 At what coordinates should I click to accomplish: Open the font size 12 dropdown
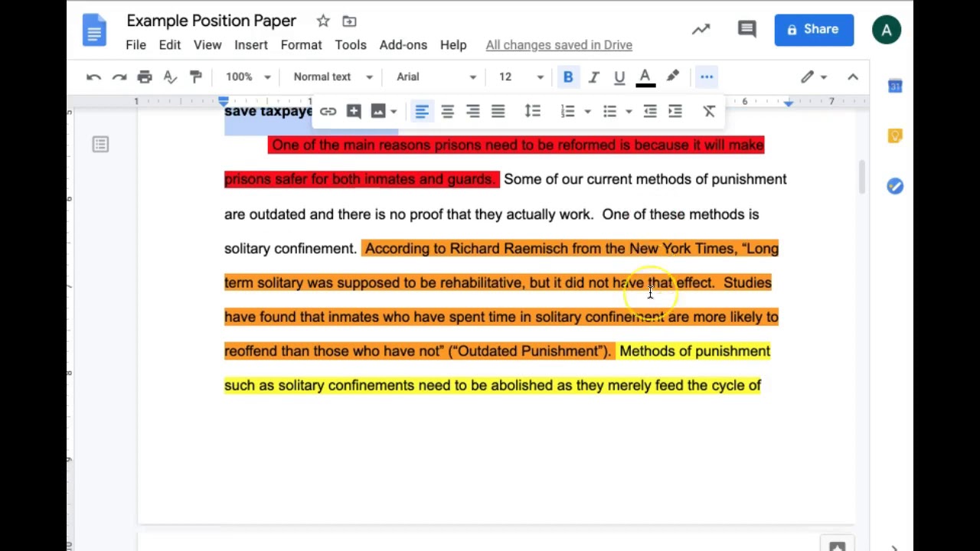521,77
